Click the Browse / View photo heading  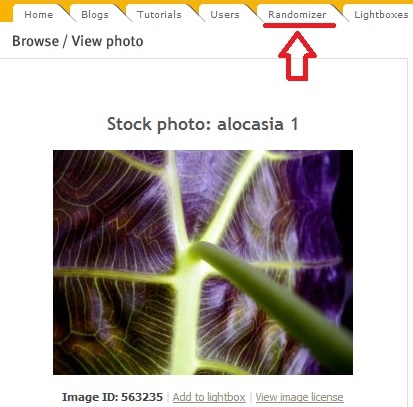click(x=78, y=41)
